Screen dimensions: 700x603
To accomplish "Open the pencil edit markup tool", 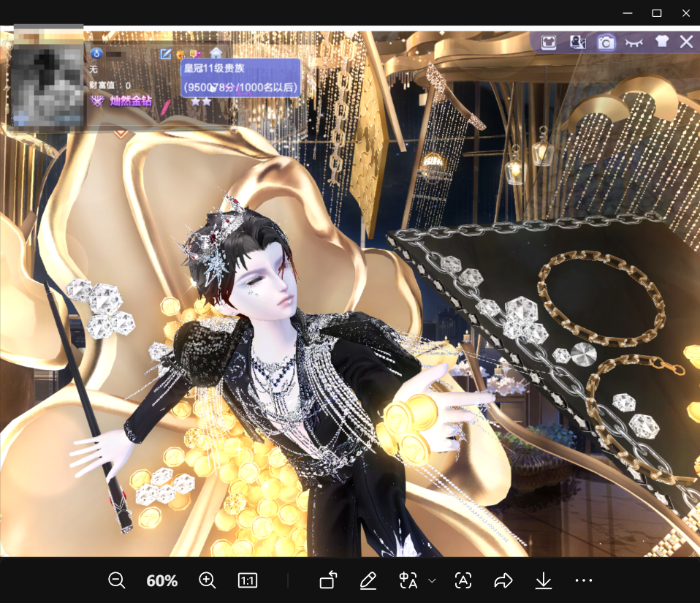I will point(368,581).
